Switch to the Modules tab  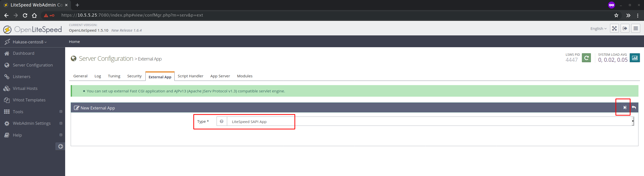click(x=245, y=76)
